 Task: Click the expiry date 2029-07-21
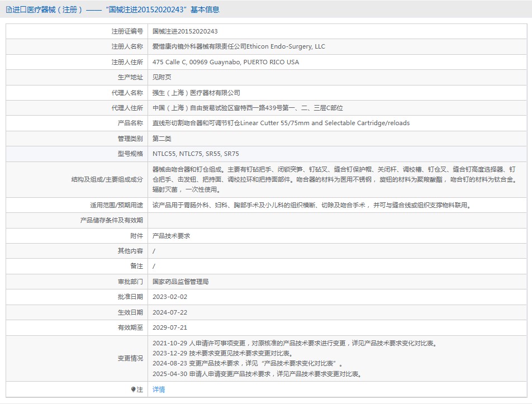[x=170, y=327]
